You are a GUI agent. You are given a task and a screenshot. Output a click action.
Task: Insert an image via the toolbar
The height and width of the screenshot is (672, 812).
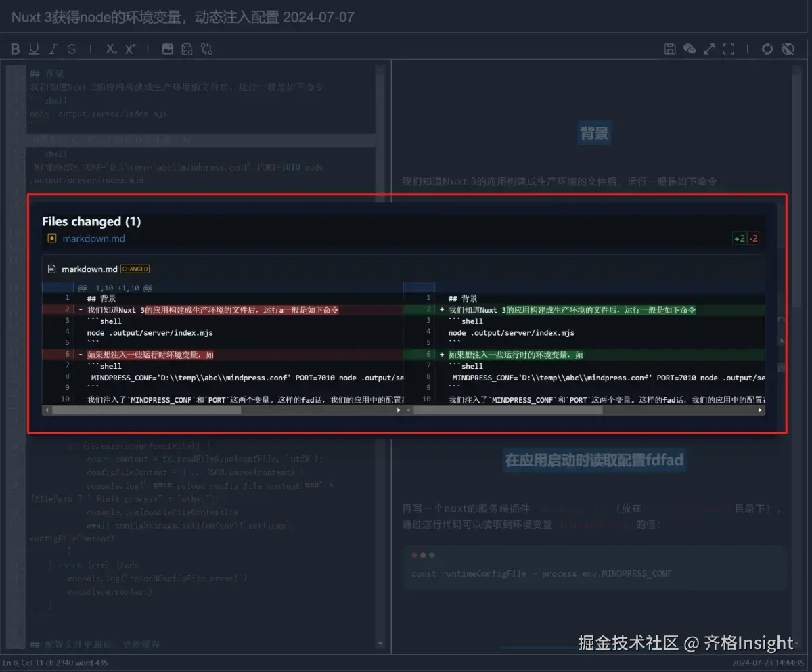point(168,49)
